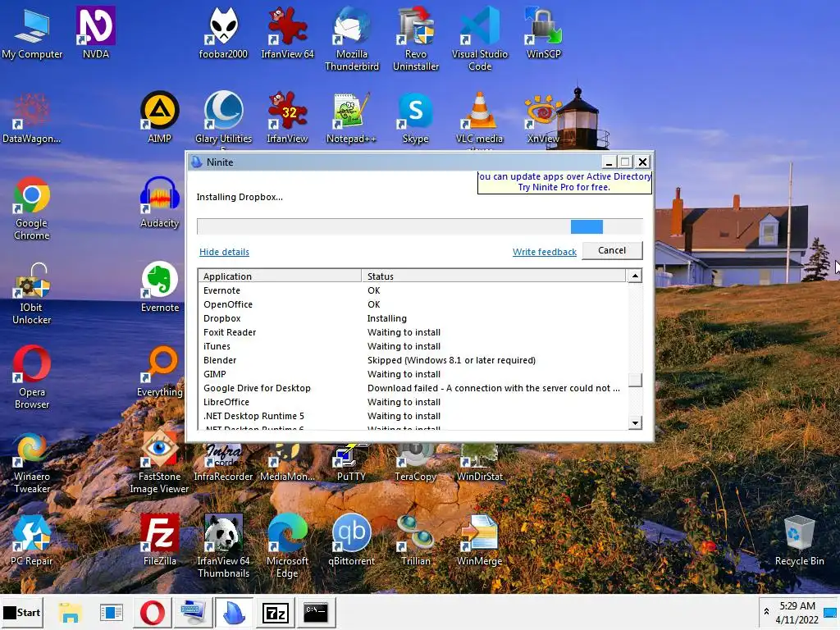Open Command Prompt taskbar button

[x=316, y=612]
